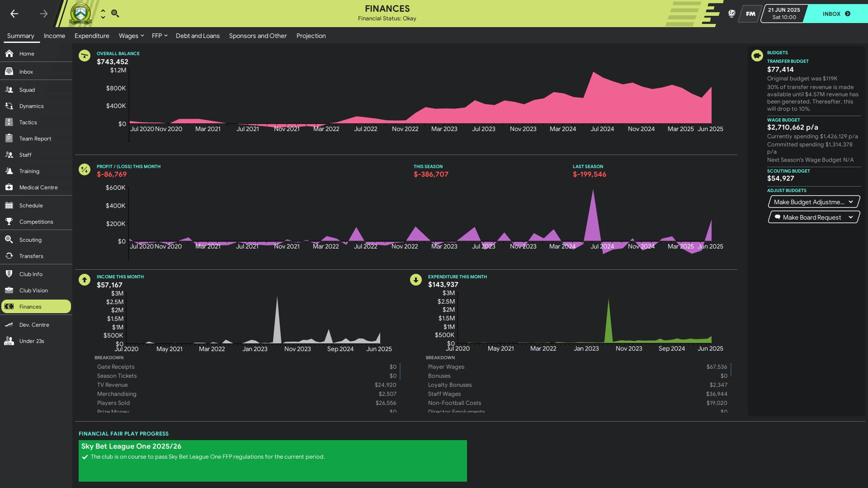Open the Debt and Loans tab
This screenshot has width=868, height=488.
[x=198, y=36]
